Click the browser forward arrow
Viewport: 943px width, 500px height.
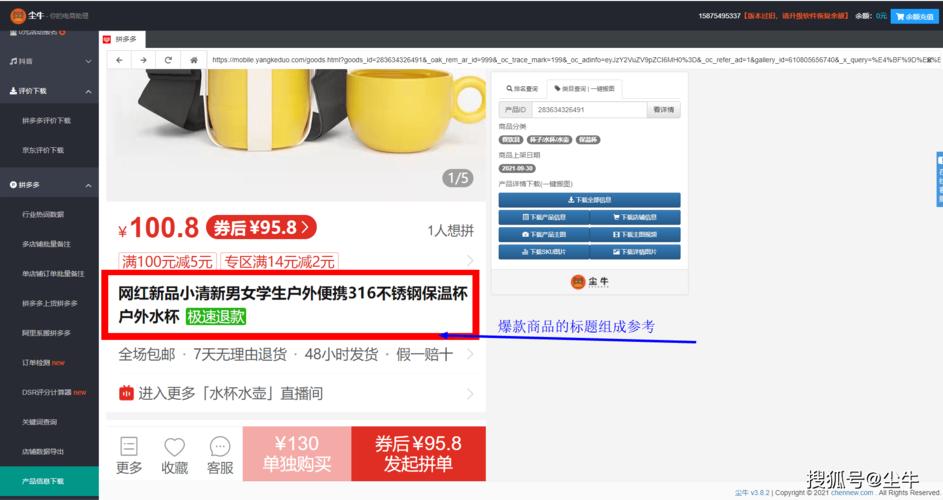(x=143, y=60)
